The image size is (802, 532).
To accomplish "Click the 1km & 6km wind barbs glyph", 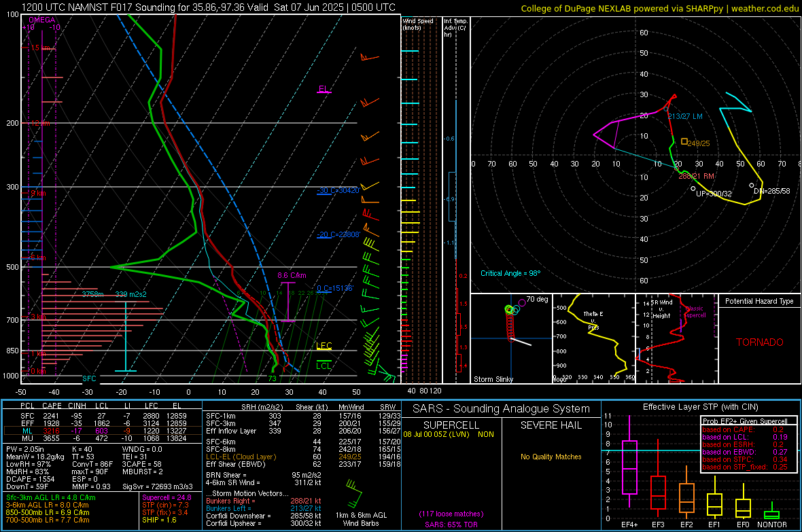I will coord(353,493).
